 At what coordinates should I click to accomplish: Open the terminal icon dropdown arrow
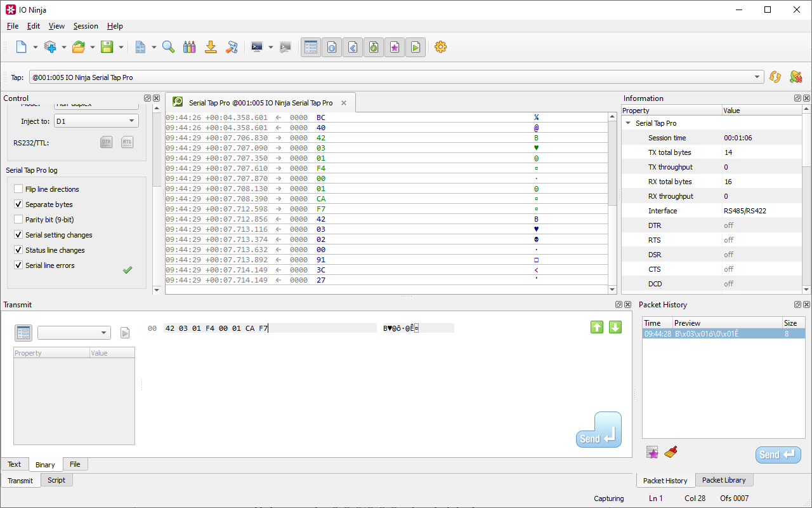point(270,47)
